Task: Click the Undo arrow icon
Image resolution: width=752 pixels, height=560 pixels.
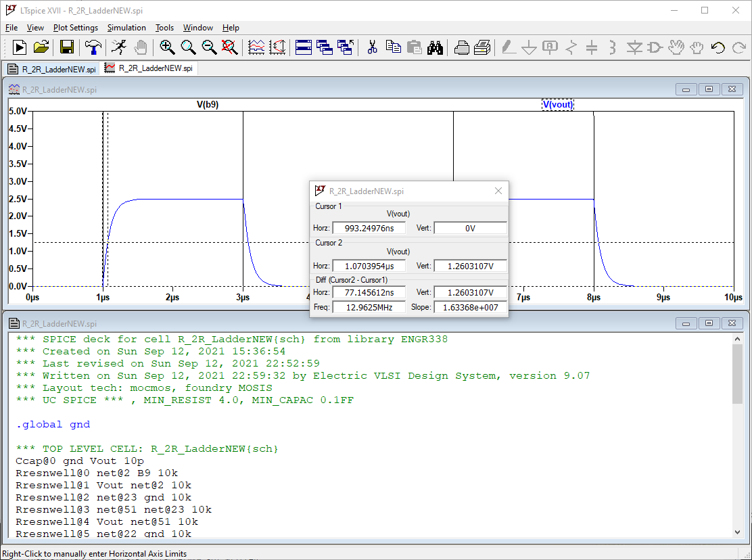Action: pos(718,47)
